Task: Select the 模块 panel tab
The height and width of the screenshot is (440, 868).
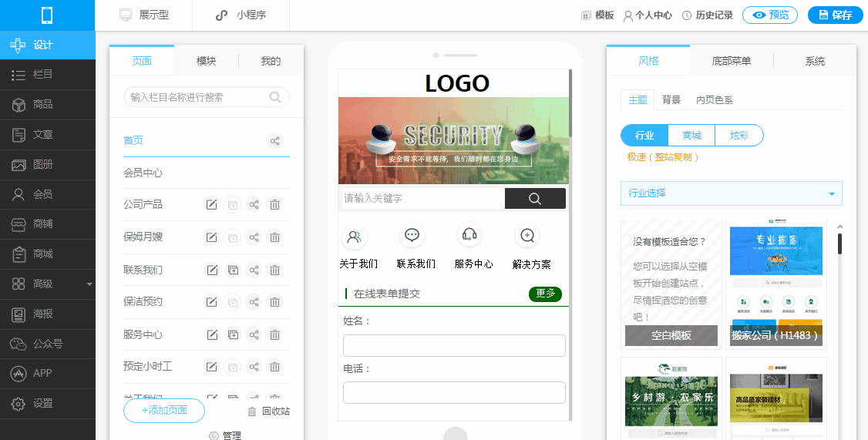Action: pos(207,61)
